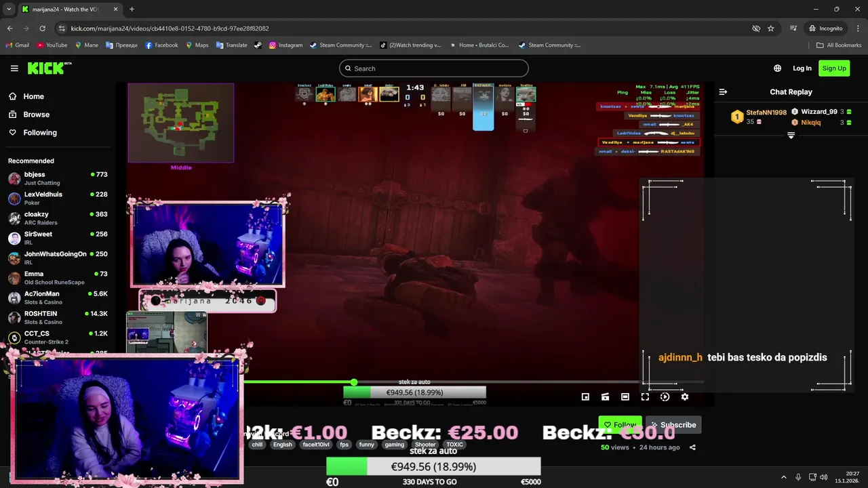The width and height of the screenshot is (868, 488).
Task: Open the Shooter tag
Action: (x=425, y=445)
